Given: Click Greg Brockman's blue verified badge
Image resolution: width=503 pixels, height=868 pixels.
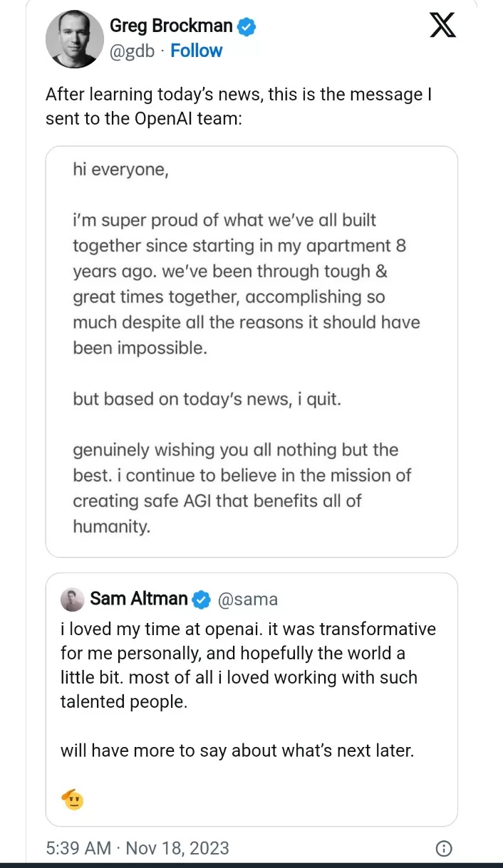Looking at the screenshot, I should (247, 27).
